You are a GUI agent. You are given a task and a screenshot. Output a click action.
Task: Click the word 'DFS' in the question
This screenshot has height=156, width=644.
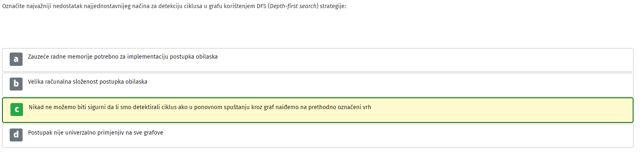(261, 6)
